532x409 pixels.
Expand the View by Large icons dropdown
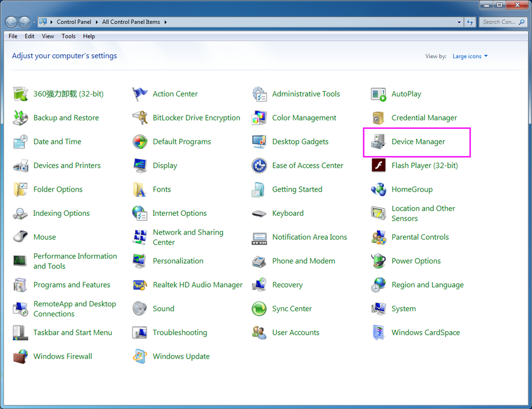coord(470,57)
